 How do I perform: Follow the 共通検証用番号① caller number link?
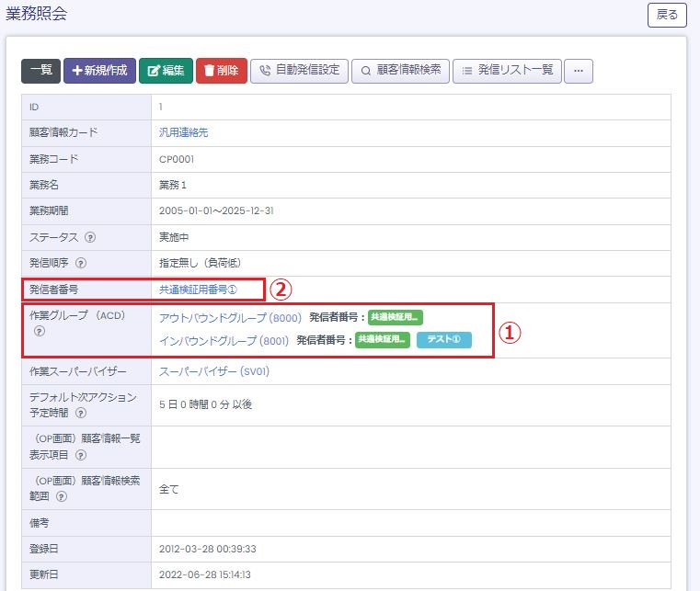pyautogui.click(x=198, y=290)
